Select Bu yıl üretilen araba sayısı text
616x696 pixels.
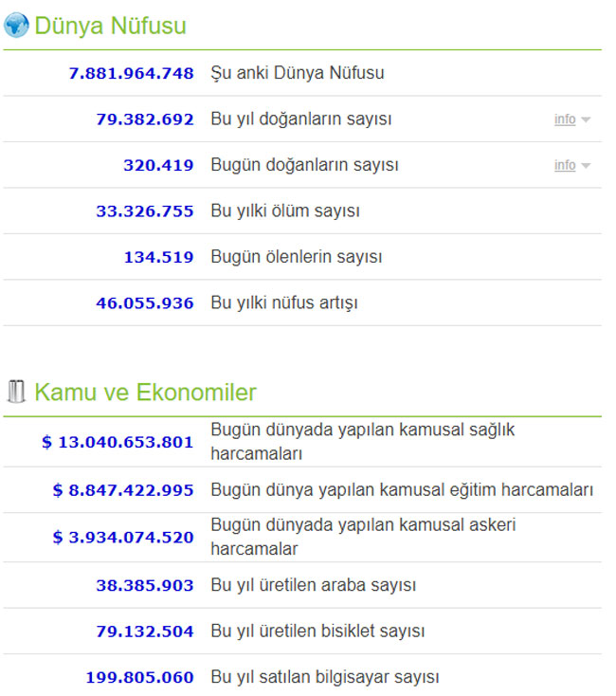pyautogui.click(x=313, y=586)
